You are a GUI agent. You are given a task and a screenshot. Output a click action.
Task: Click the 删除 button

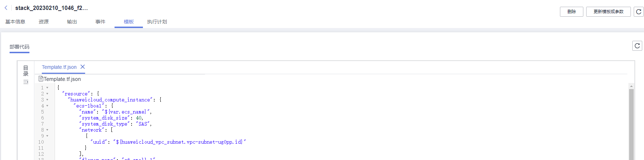pos(572,12)
